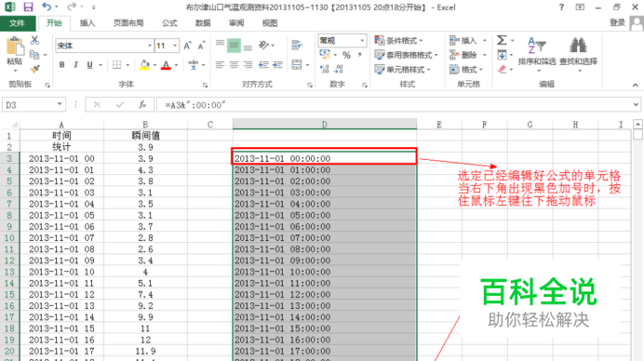This screenshot has height=361, width=644.
Task: Open the Fill down tool
Action: [502, 55]
